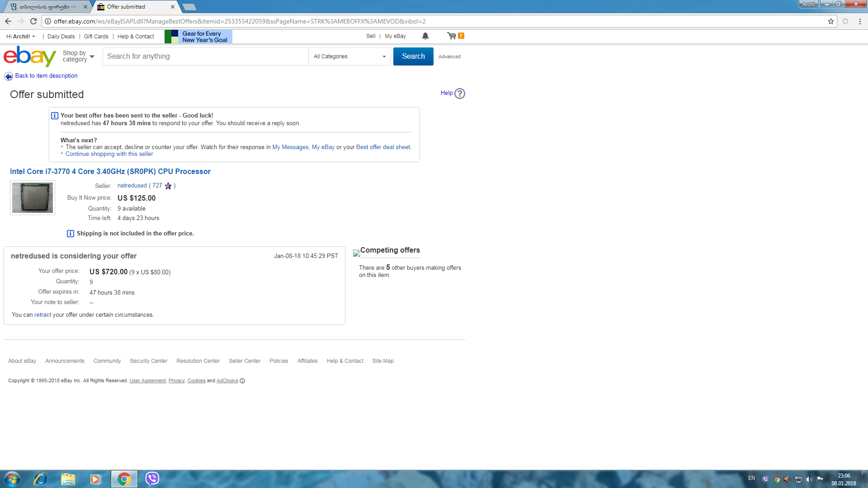Focus the Search for anything field
This screenshot has width=868, height=488.
205,56
